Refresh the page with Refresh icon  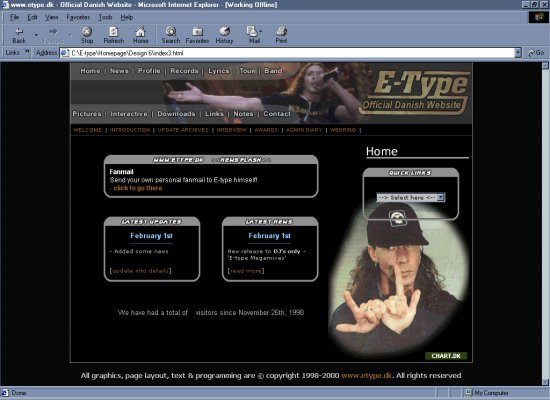[114, 35]
